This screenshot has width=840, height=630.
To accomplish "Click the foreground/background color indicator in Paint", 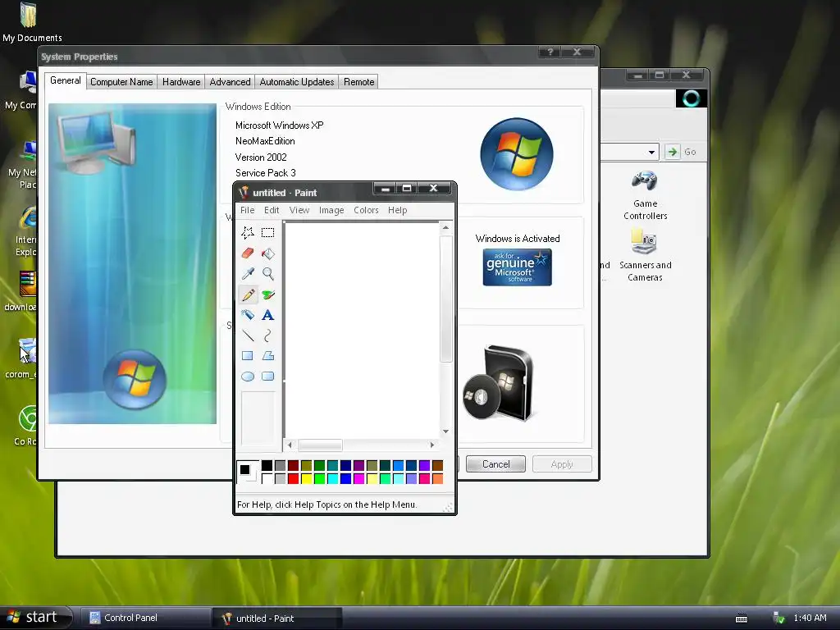I will 248,472.
